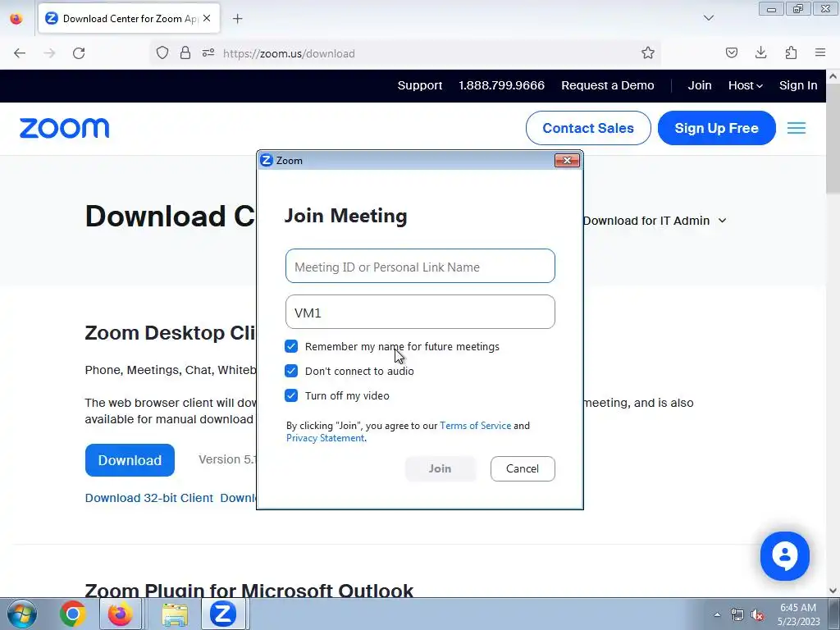
Task: Click the scrollbar down arrow
Action: [x=833, y=591]
